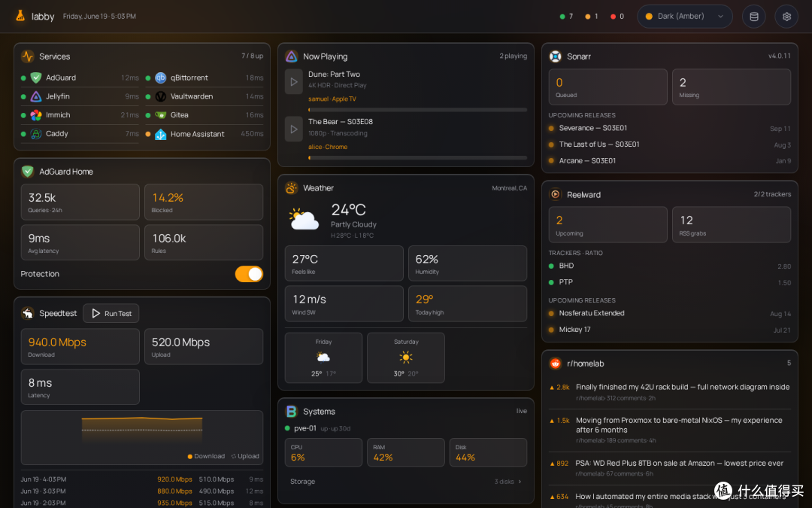812x508 pixels.
Task: Open the Friday forecast card
Action: [323, 357]
